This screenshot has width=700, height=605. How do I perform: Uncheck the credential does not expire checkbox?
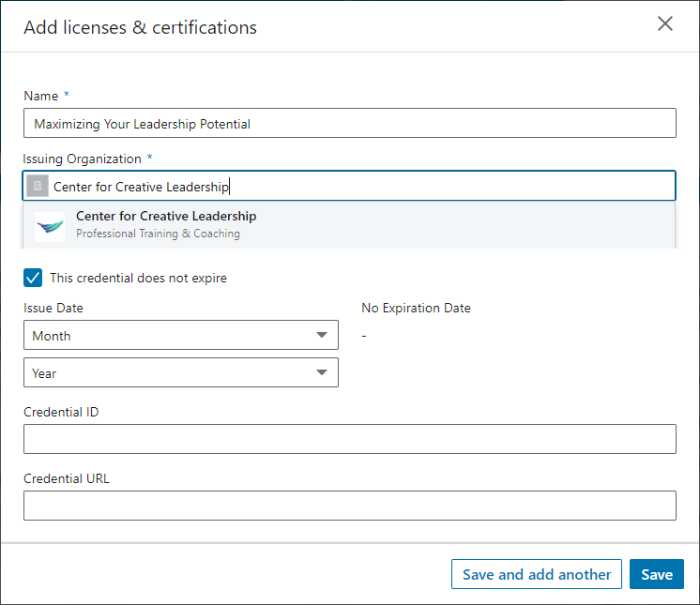pos(33,278)
